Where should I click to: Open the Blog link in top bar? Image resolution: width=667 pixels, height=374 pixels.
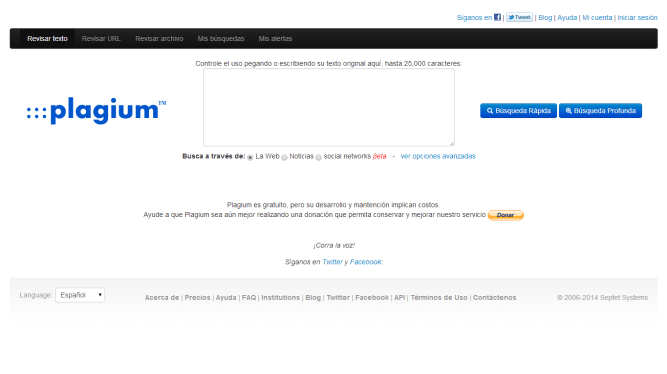545,17
